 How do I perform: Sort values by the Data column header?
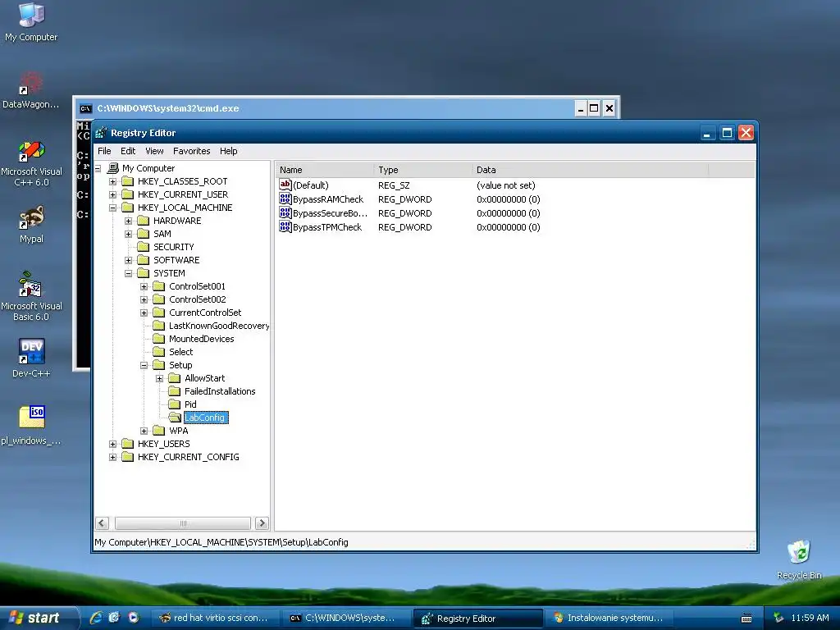pyautogui.click(x=591, y=170)
